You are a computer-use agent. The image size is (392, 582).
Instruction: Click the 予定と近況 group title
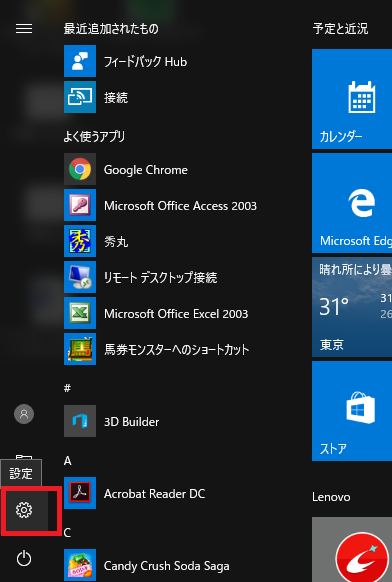[x=340, y=29]
